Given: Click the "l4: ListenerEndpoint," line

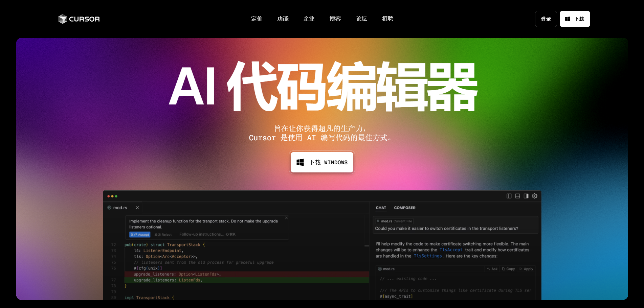Looking at the screenshot, I should [x=159, y=251].
